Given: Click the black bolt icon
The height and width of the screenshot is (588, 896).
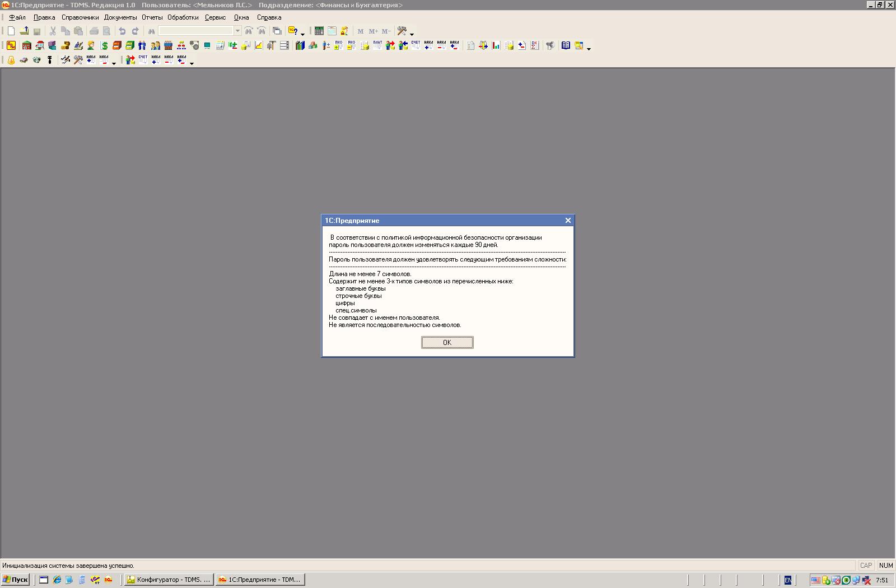Looking at the screenshot, I should pos(49,60).
